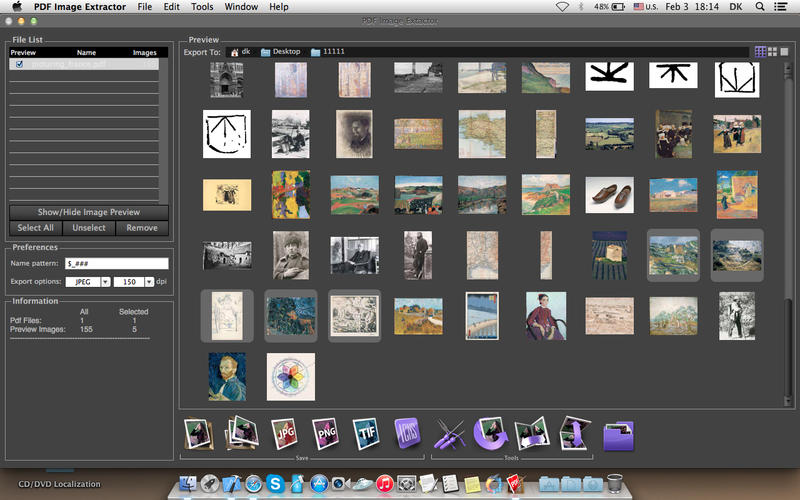Viewport: 800px width, 500px height.
Task: Select the colorful flower wheel thumbnail
Action: tap(291, 377)
